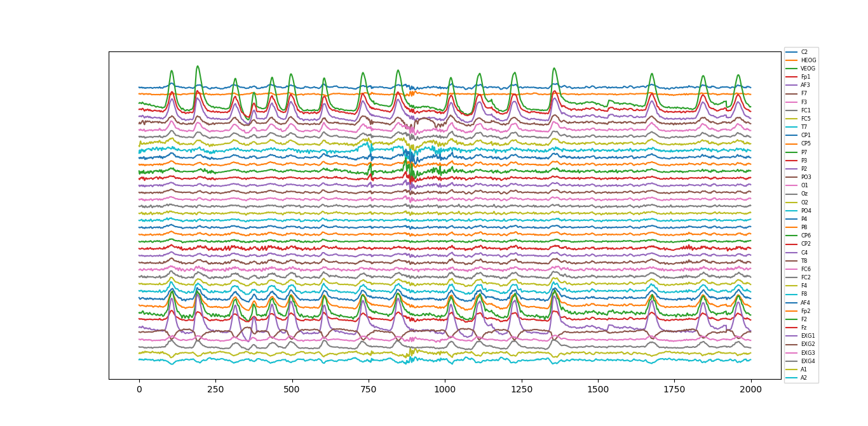Select the x-axis tick label 2000

tap(750, 390)
